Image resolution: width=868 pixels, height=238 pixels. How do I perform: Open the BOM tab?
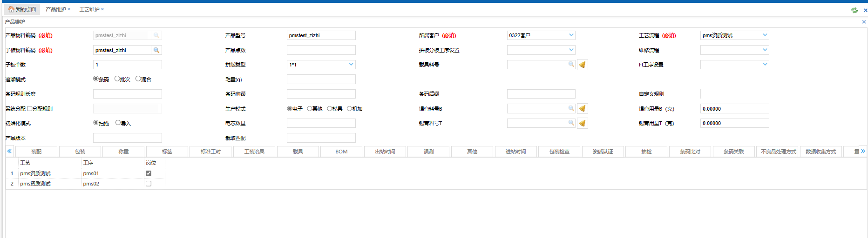pos(341,152)
